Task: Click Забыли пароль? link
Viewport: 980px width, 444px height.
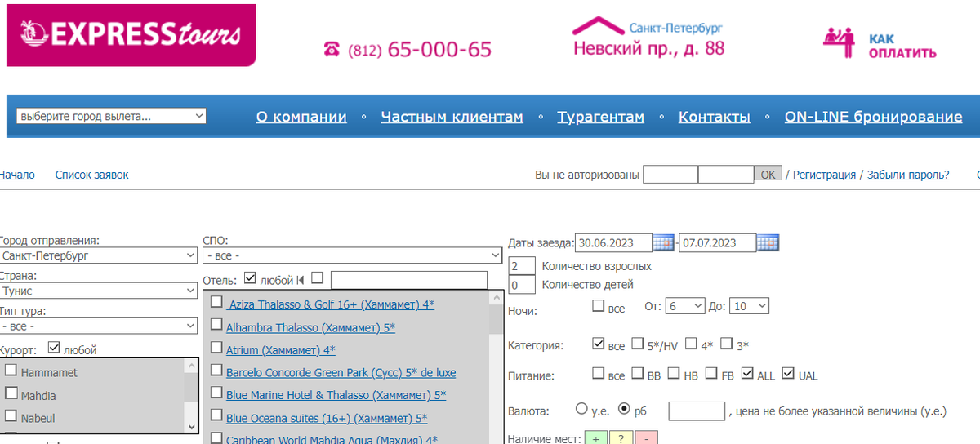Action: pos(908,175)
